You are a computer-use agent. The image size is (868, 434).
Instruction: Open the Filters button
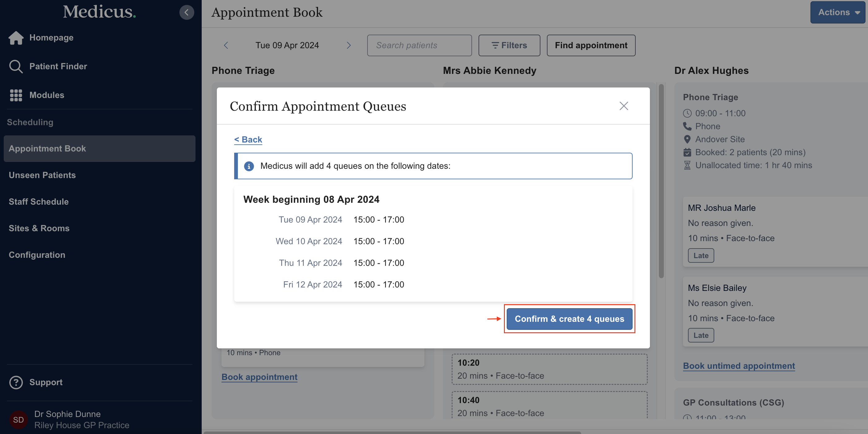pos(509,45)
